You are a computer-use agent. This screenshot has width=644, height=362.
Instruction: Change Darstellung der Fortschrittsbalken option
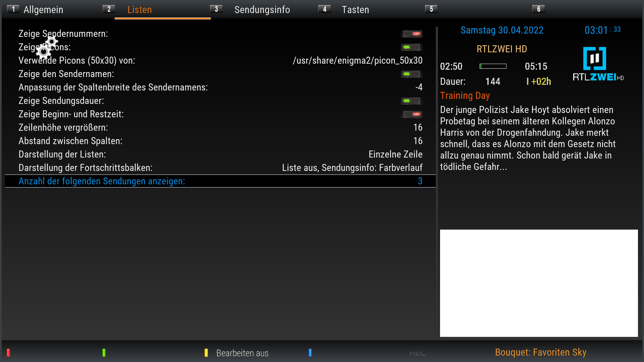coord(352,168)
